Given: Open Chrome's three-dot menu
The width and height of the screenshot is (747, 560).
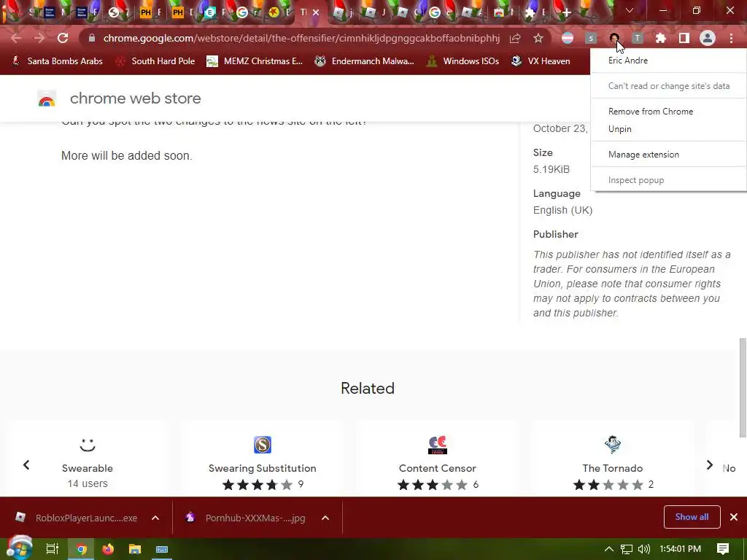Looking at the screenshot, I should pos(731,38).
